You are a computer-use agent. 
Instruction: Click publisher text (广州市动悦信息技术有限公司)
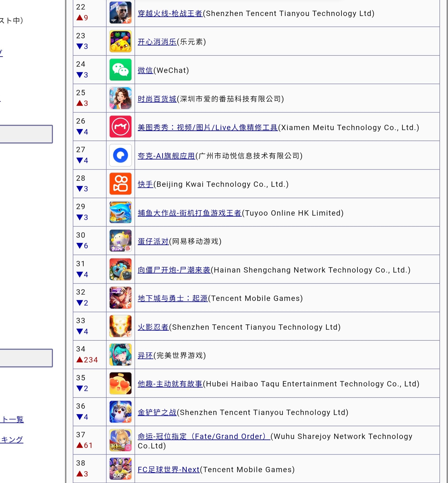coord(249,156)
